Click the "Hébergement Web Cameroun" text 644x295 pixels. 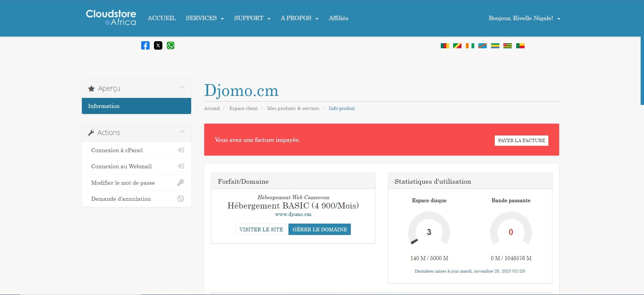click(293, 197)
